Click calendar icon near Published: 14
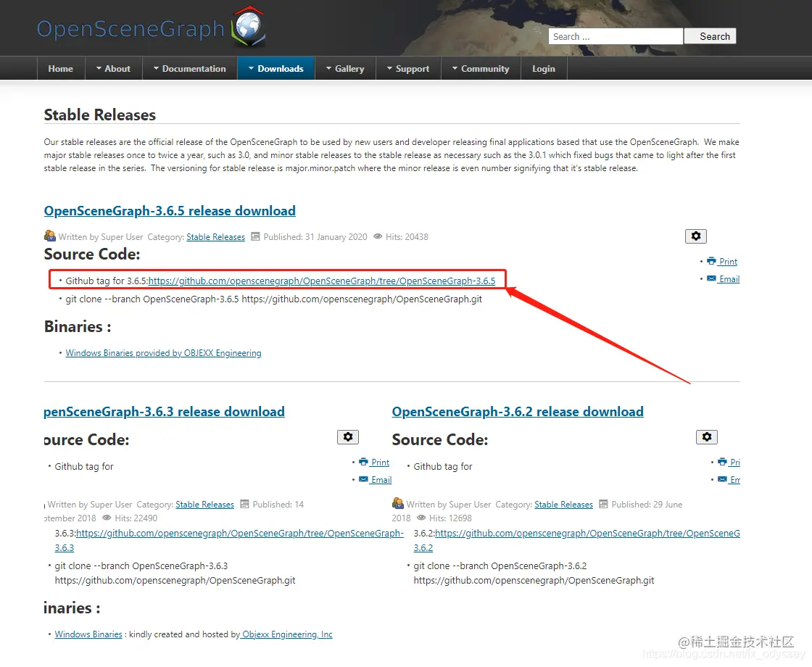812x667 pixels. [244, 504]
